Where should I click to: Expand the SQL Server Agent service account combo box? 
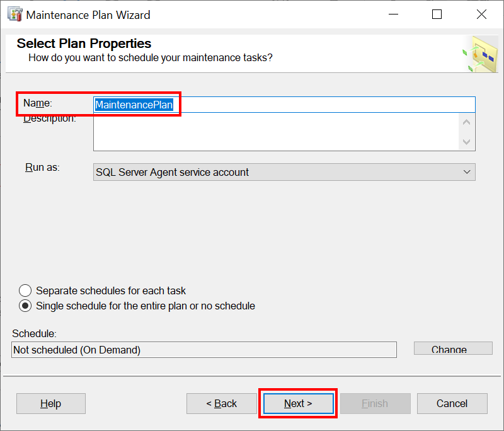pos(284,172)
